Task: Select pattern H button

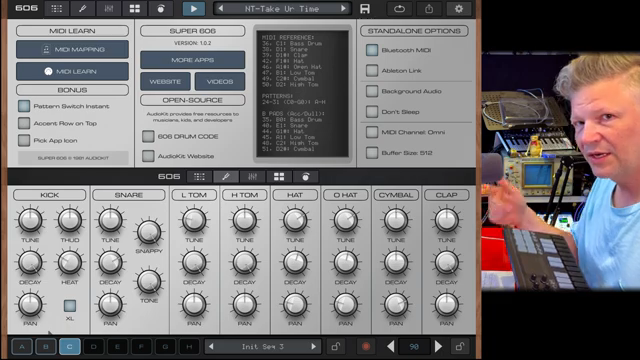Action: click(x=189, y=347)
